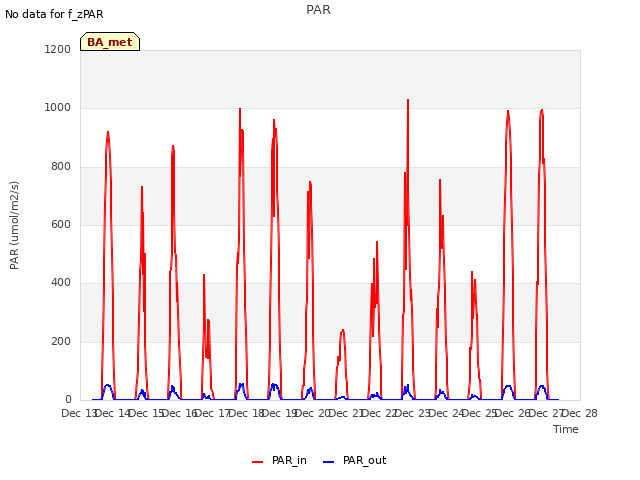Click the Dec 13 x-axis tick label
Screen dimensions: 640x480
(x=78, y=413)
